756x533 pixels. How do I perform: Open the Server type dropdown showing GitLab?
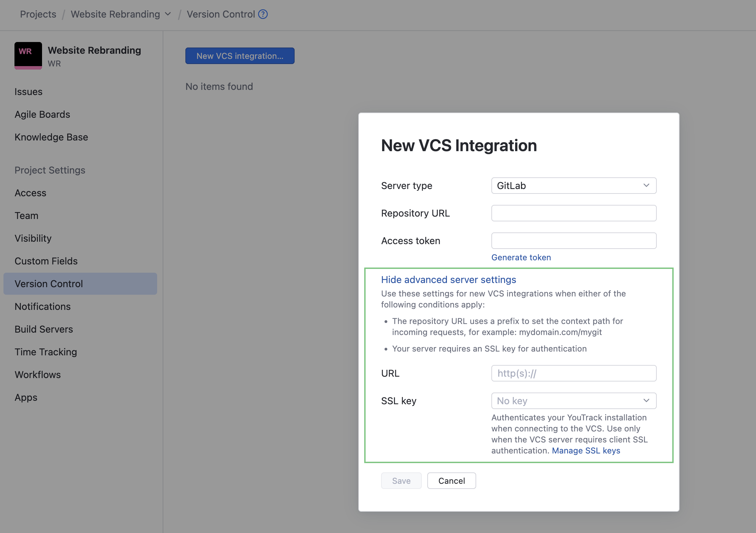click(573, 186)
